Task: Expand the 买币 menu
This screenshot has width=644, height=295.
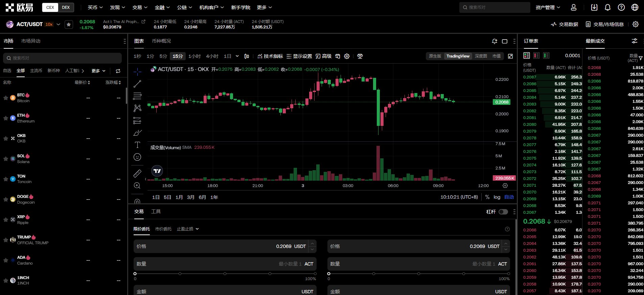Action: tap(95, 7)
